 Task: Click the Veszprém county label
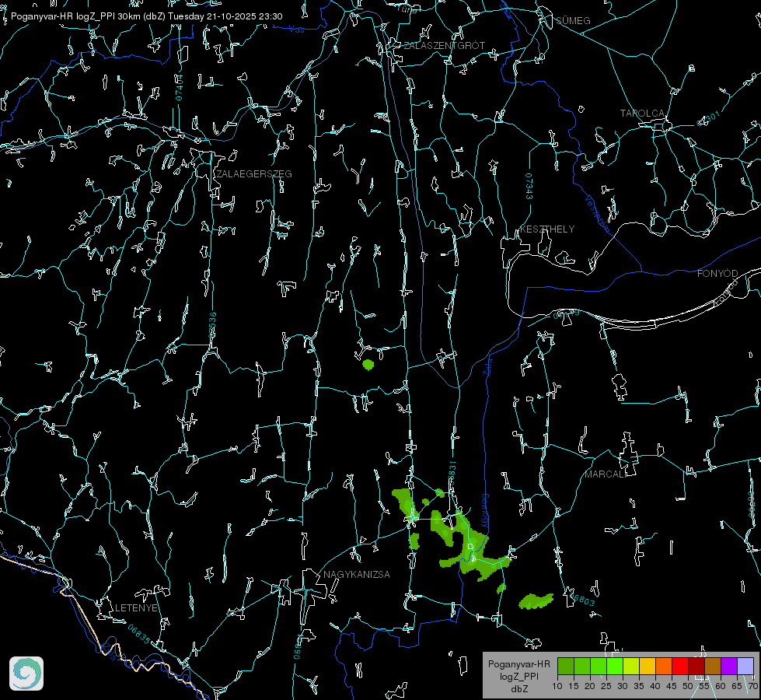(x=598, y=214)
